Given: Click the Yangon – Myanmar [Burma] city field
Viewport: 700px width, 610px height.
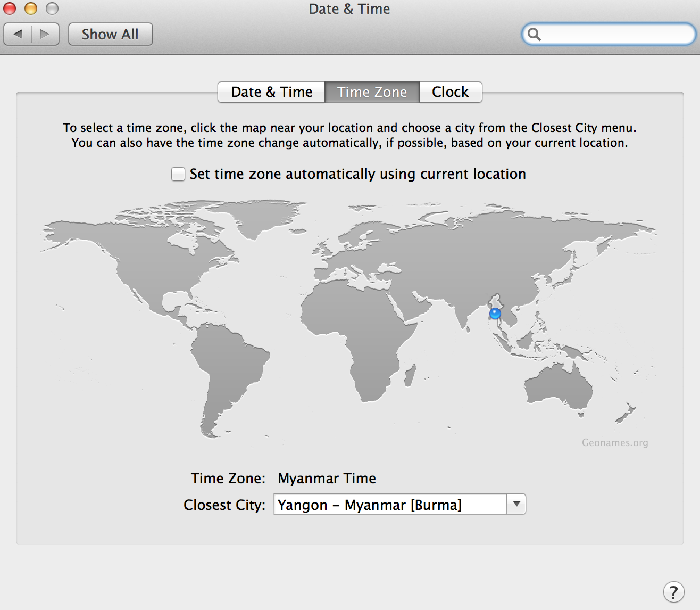Looking at the screenshot, I should (x=390, y=505).
